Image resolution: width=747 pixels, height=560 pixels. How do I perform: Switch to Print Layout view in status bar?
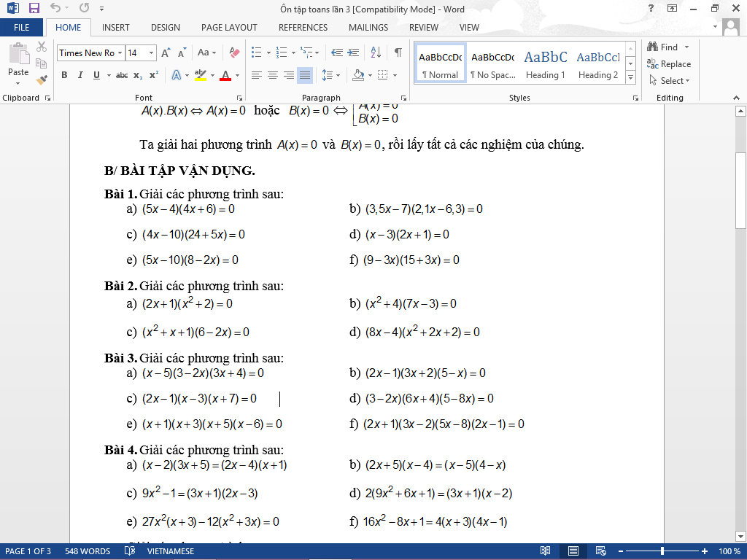coord(573,551)
